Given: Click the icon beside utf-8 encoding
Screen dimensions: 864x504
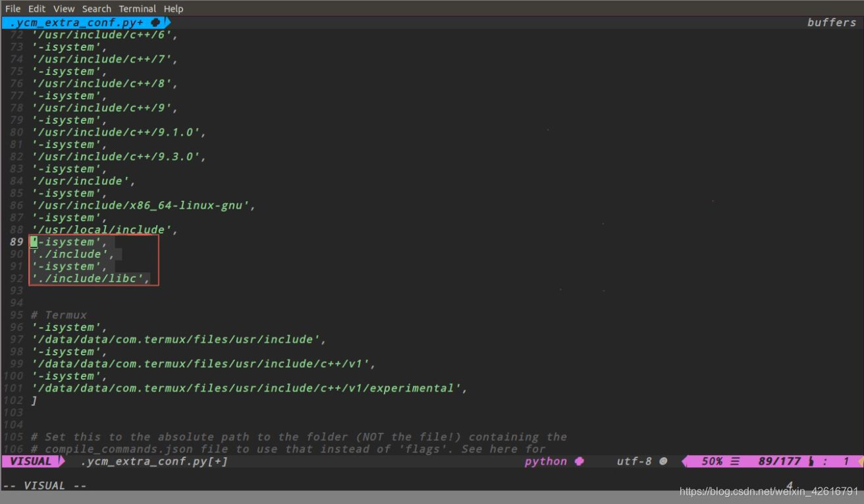Looking at the screenshot, I should (663, 461).
